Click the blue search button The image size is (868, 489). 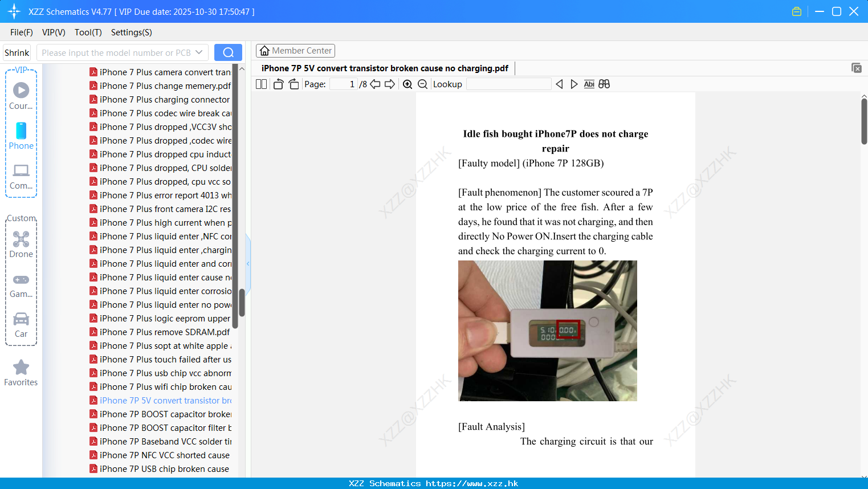pyautogui.click(x=228, y=52)
